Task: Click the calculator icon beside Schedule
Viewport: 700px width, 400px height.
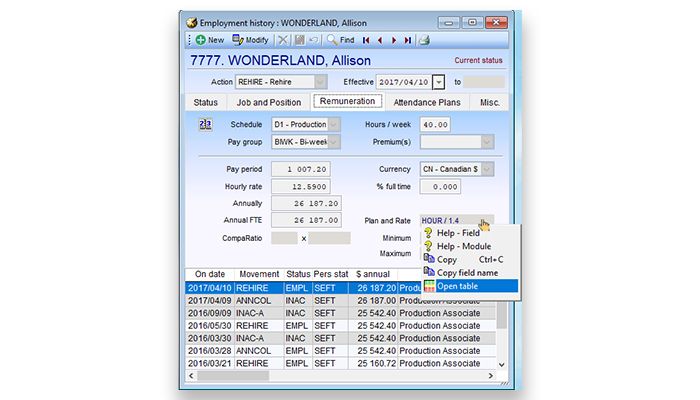Action: [205, 124]
